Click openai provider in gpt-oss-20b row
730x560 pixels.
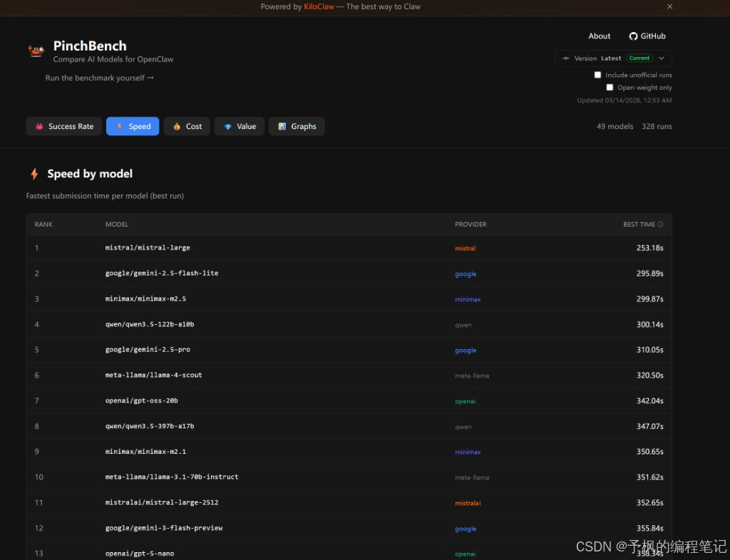(x=465, y=401)
